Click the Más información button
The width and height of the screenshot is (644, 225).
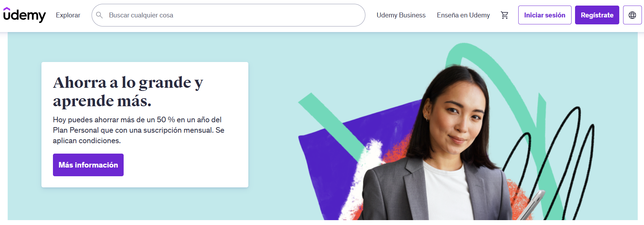[88, 165]
